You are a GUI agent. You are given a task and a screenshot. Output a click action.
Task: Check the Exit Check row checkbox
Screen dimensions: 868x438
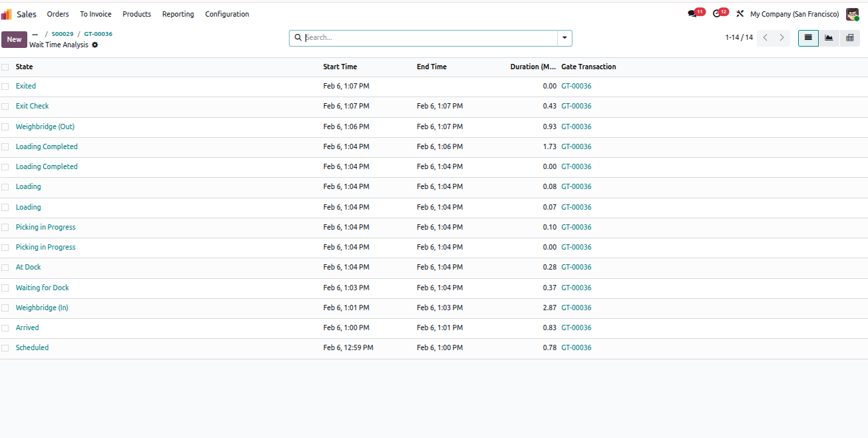click(x=5, y=107)
